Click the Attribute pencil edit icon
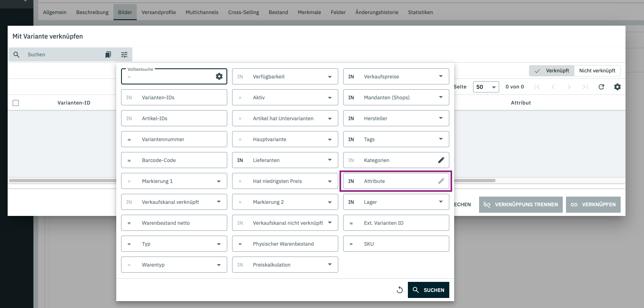This screenshot has height=308, width=644. click(441, 181)
